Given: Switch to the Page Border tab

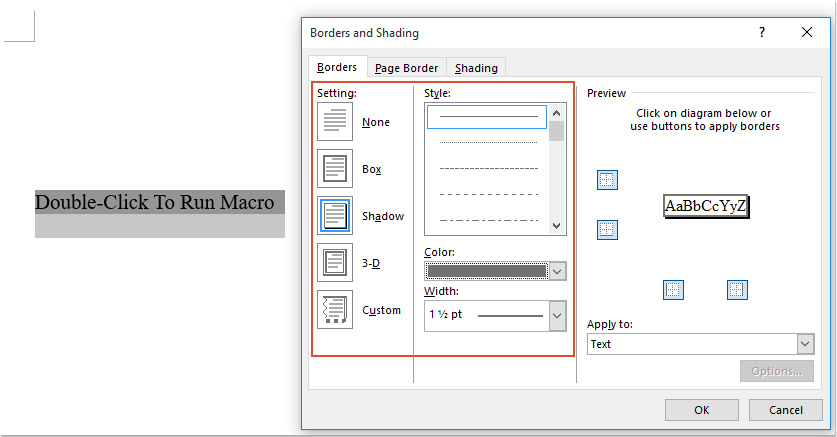Looking at the screenshot, I should click(x=406, y=68).
